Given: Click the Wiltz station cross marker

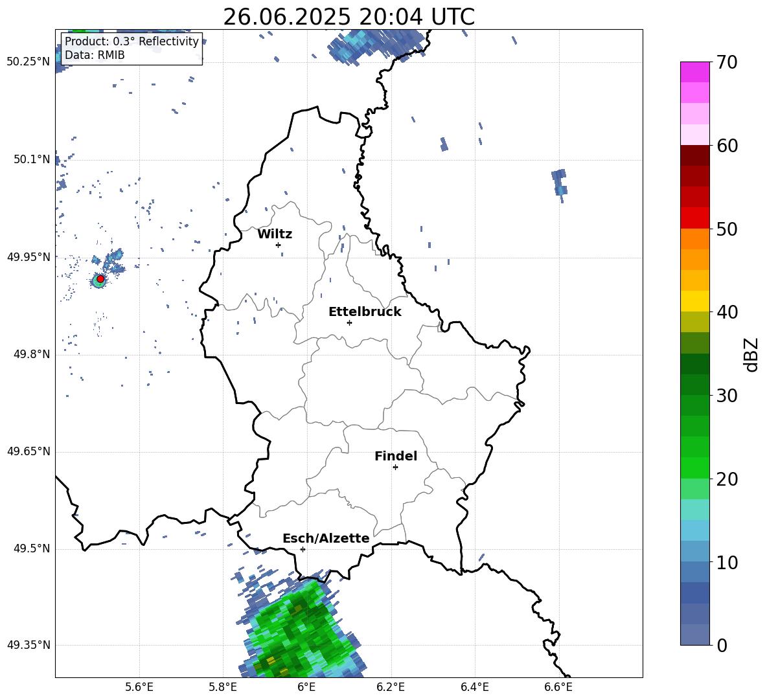Looking at the screenshot, I should (279, 245).
